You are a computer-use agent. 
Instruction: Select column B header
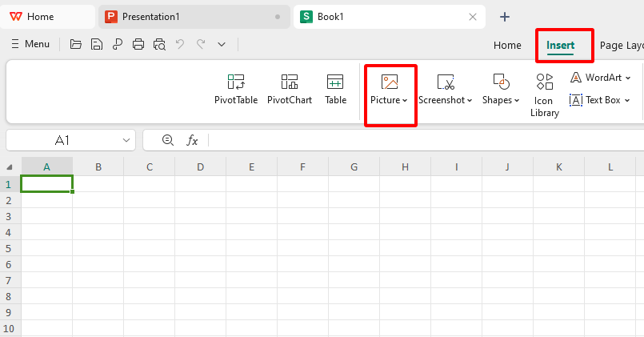pyautogui.click(x=98, y=166)
